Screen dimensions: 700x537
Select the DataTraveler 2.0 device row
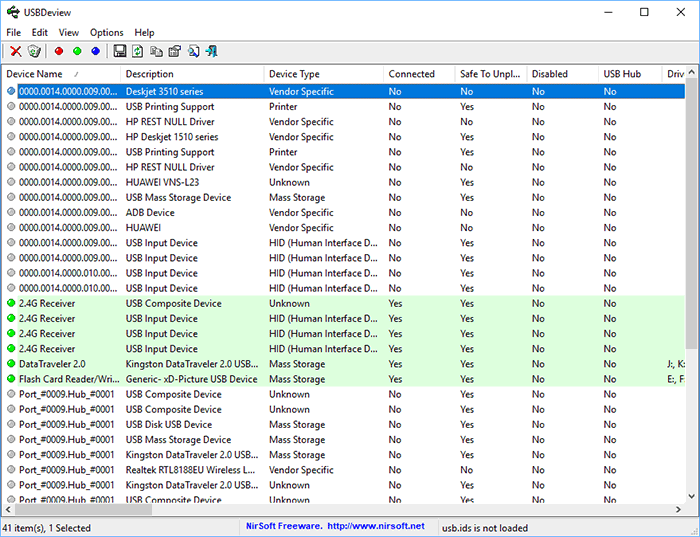click(x=53, y=364)
